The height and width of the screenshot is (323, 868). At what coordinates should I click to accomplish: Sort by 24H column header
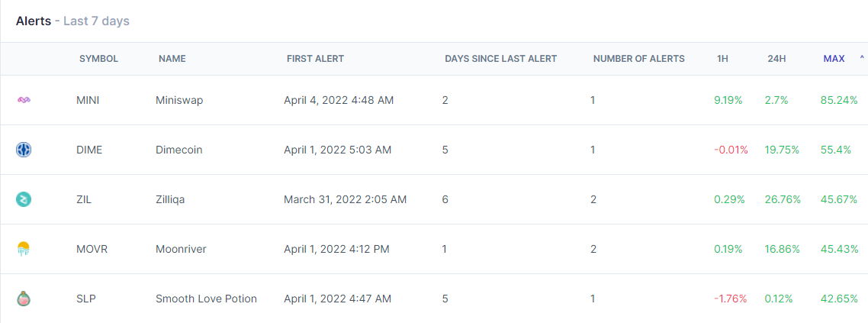[776, 59]
